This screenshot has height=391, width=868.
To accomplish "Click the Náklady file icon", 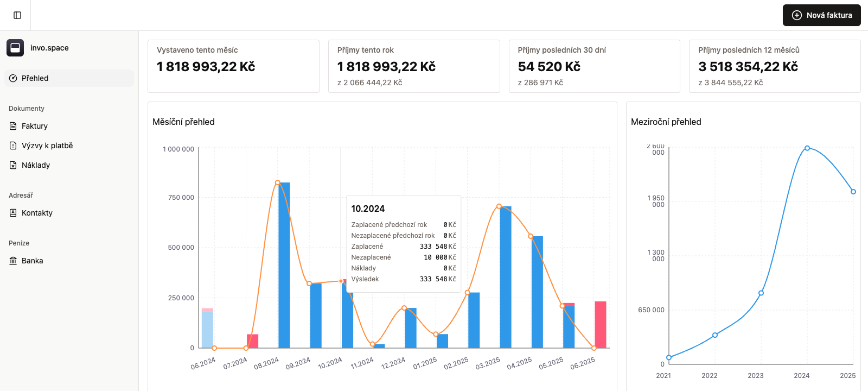I will pos(13,165).
